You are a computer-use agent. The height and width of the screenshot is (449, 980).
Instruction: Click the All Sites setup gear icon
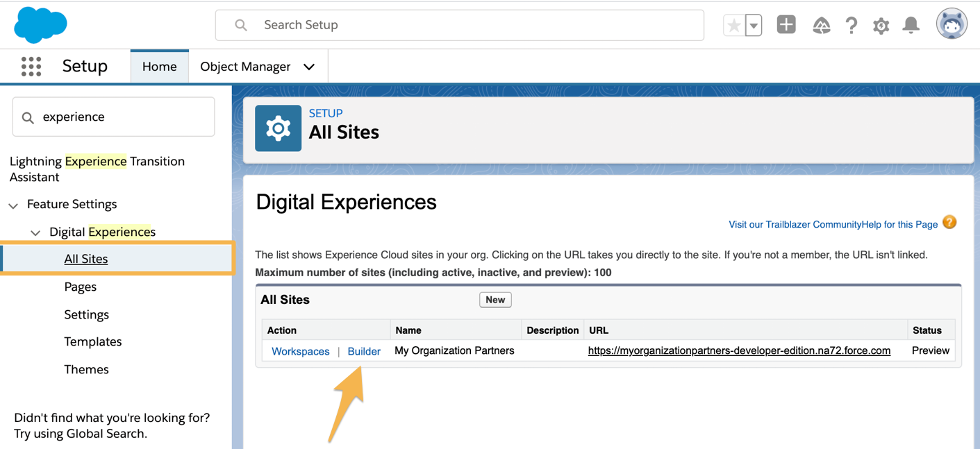tap(278, 128)
